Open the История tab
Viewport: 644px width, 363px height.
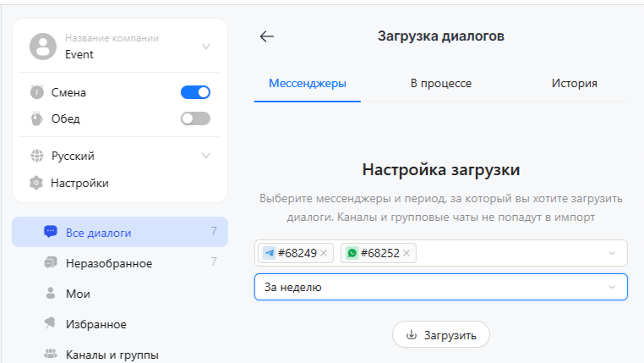(x=574, y=83)
